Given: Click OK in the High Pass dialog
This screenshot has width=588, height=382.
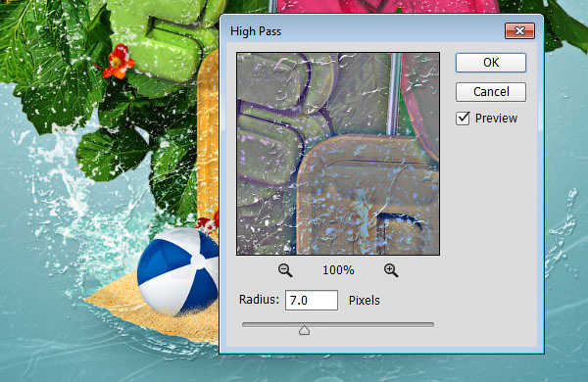Looking at the screenshot, I should tap(491, 63).
